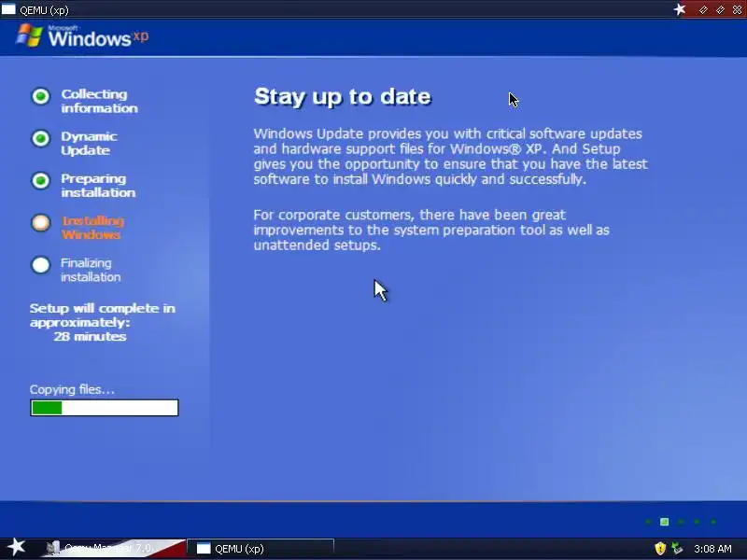Click the orange bullet beside Installing Windows
Viewport: 747px width, 560px height.
41,223
